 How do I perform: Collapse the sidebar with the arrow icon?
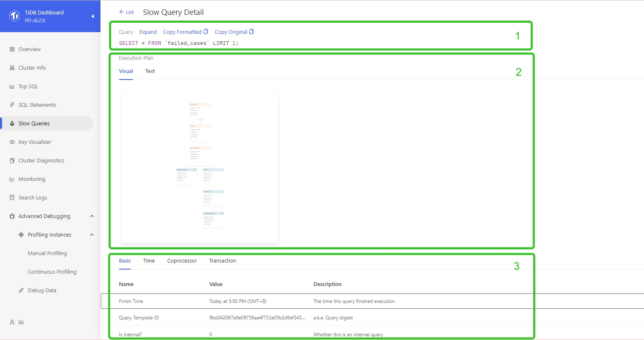click(x=93, y=16)
